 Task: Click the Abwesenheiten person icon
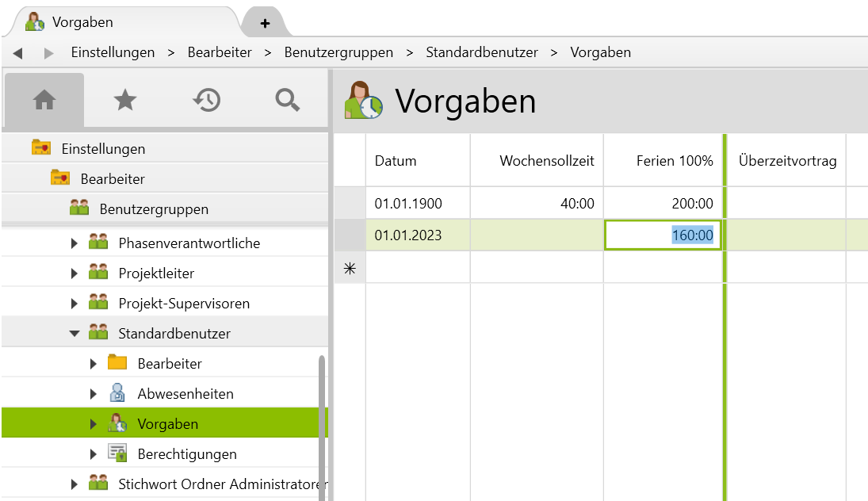(117, 393)
